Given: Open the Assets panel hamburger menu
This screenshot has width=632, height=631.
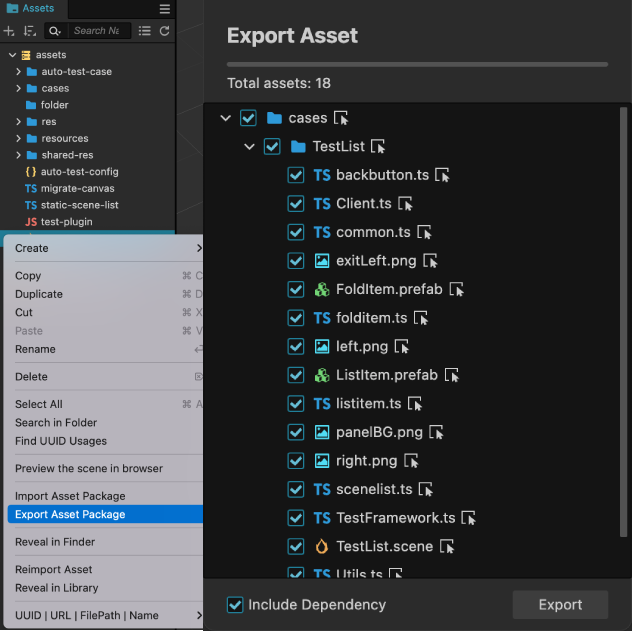Looking at the screenshot, I should coord(164,9).
